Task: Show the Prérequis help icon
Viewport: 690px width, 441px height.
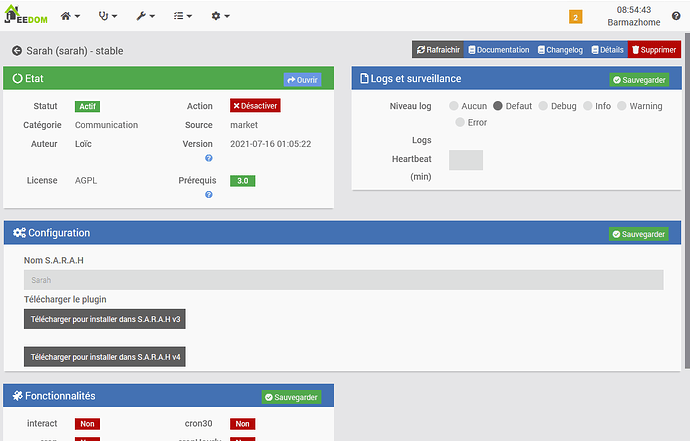Action: (x=209, y=195)
